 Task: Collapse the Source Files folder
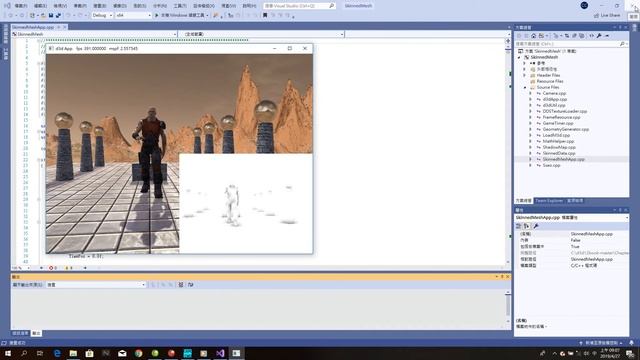pyautogui.click(x=525, y=87)
